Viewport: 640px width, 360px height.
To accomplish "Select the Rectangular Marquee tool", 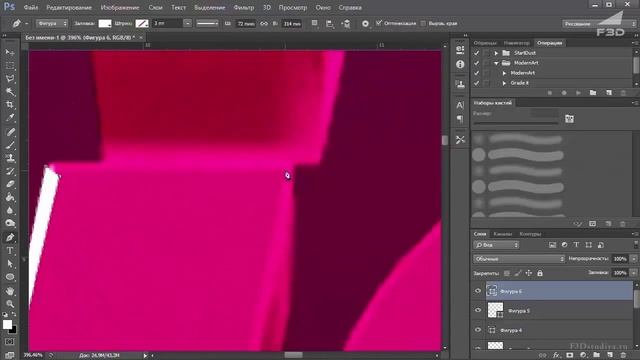I will click(x=10, y=66).
